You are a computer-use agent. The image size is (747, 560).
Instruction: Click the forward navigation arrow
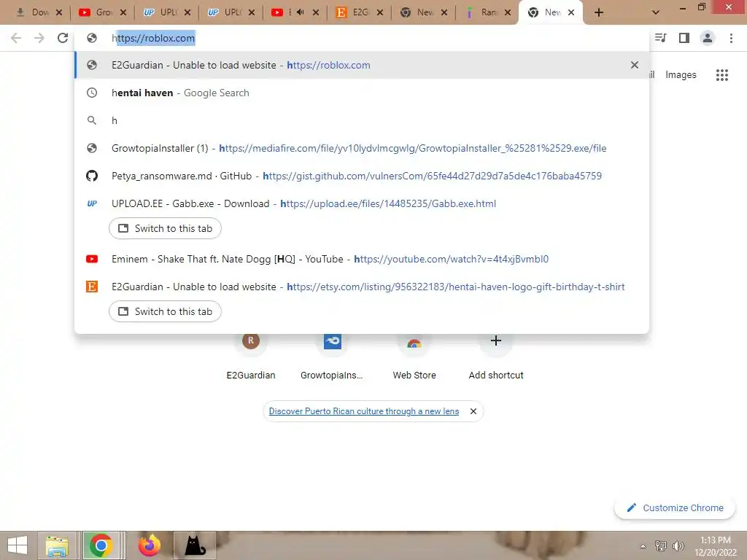coord(39,38)
